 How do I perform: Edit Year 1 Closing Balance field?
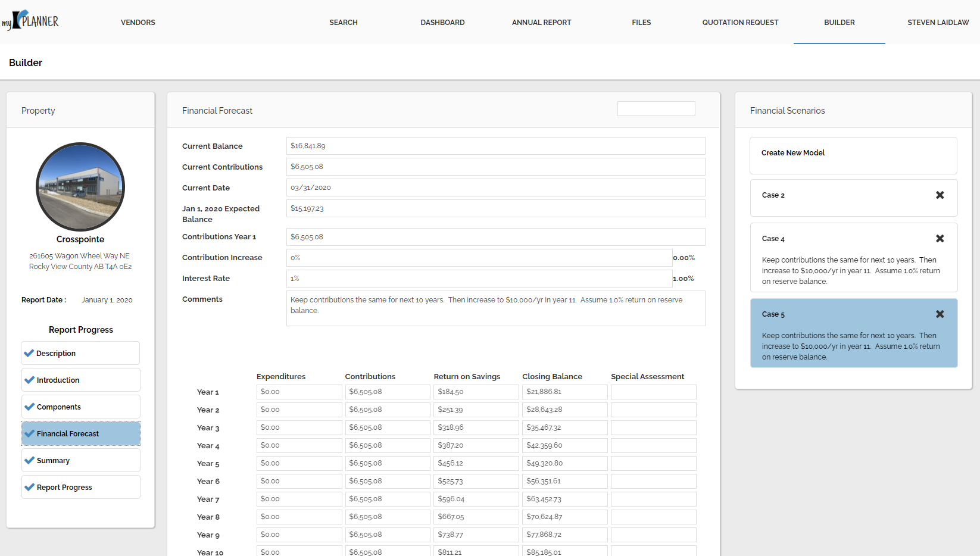click(565, 392)
